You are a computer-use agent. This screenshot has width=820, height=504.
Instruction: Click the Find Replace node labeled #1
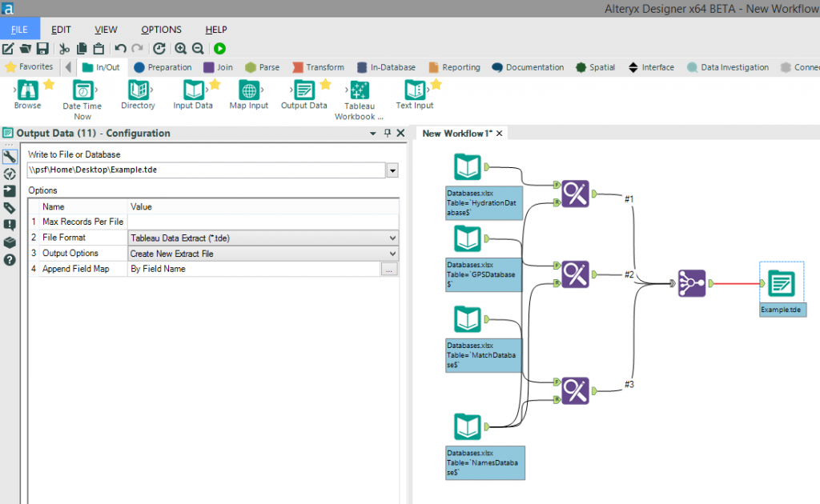(x=575, y=194)
